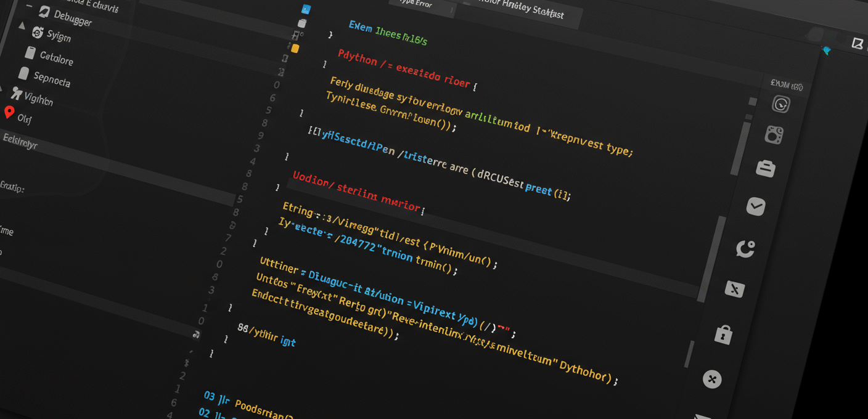Click the checkmark icon in right toolbar
Screen dimensions: 868x419
point(756,207)
